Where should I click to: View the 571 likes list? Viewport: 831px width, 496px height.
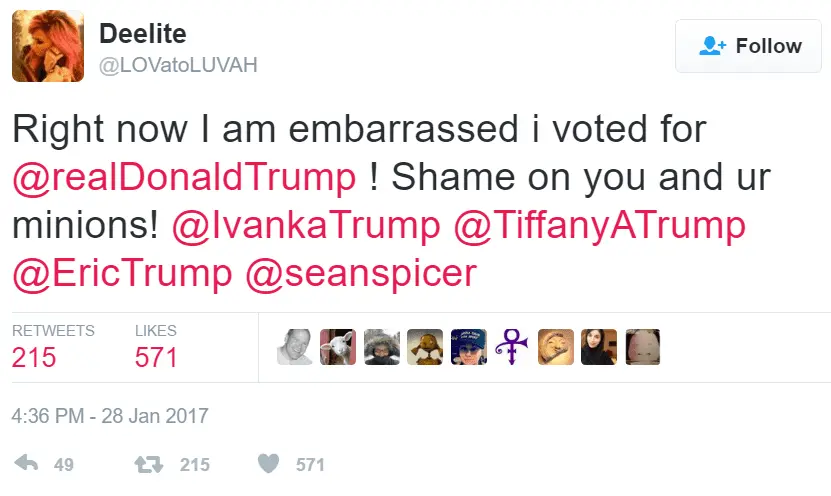[x=156, y=356]
